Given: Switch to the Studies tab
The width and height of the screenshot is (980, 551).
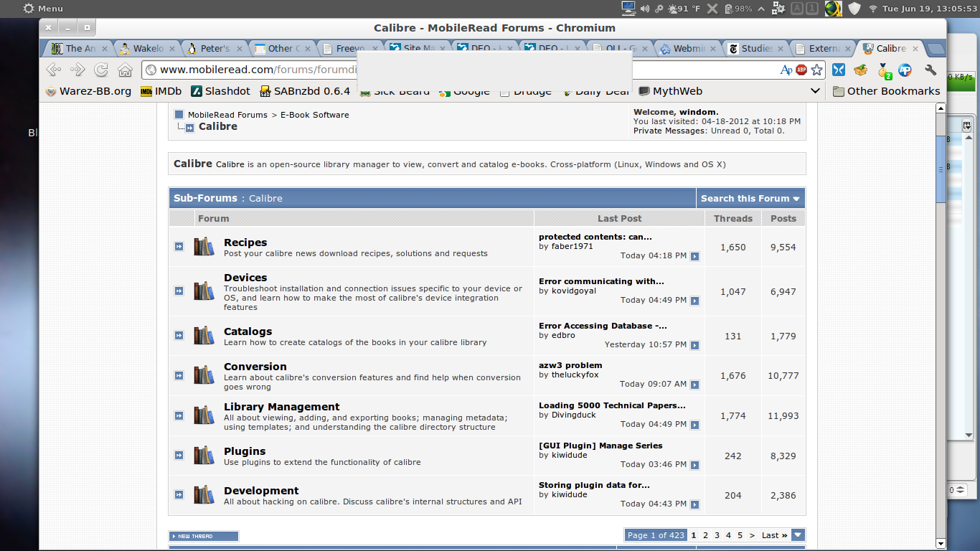Looking at the screenshot, I should (755, 49).
